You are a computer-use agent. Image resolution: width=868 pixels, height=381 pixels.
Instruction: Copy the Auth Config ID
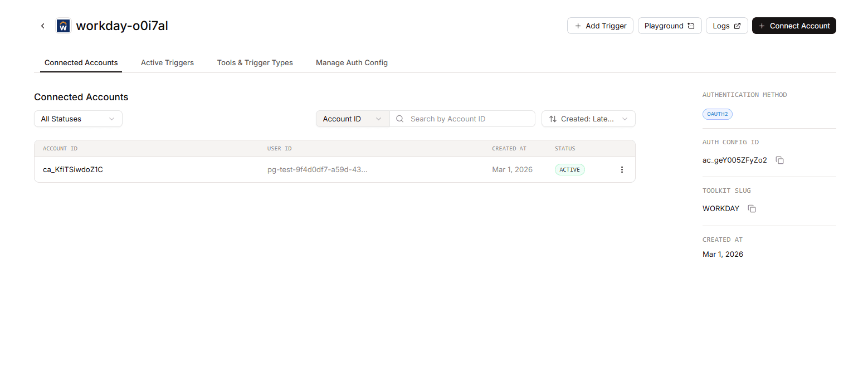[x=780, y=160]
